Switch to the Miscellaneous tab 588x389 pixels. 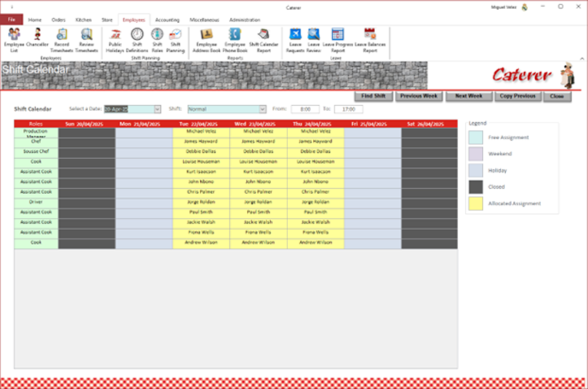tap(204, 20)
